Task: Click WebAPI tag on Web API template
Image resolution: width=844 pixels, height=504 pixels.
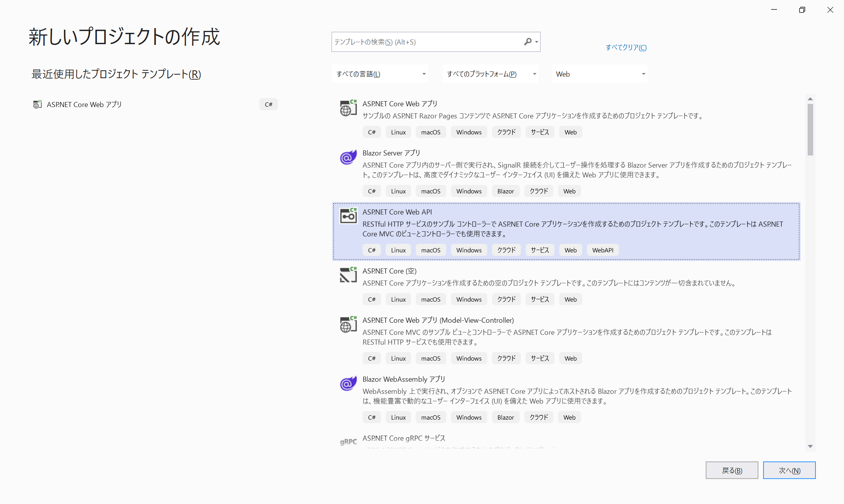Action: 603,250
